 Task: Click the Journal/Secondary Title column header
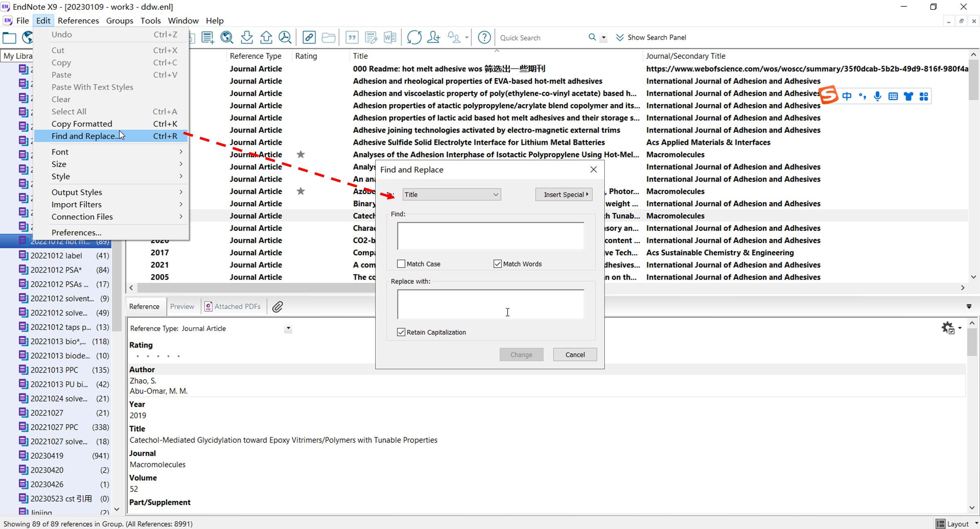[805, 56]
